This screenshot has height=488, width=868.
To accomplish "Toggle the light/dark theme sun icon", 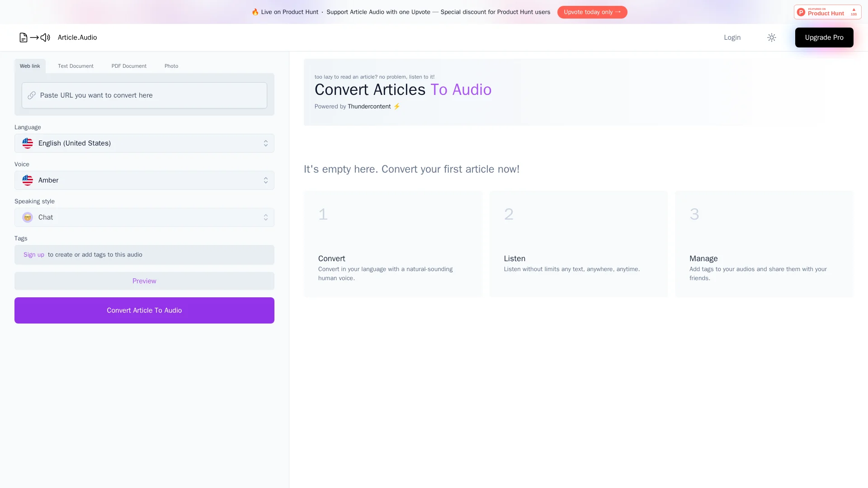I will click(772, 38).
